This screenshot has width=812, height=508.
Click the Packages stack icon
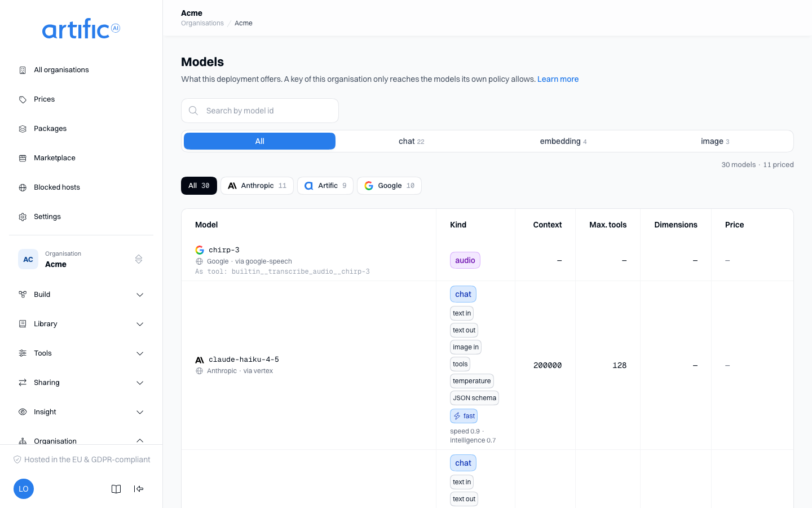pyautogui.click(x=23, y=129)
